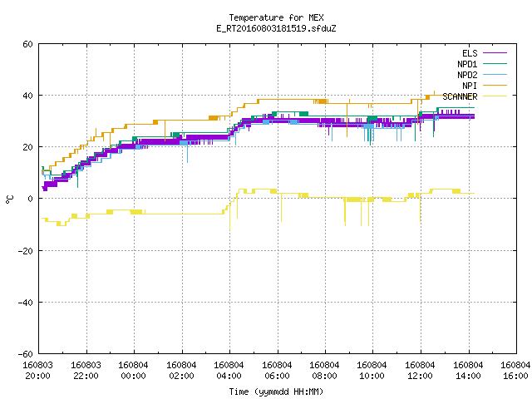Click the y-axis label -20
Image resolution: width=532 pixels, height=399 pixels.
point(26,251)
